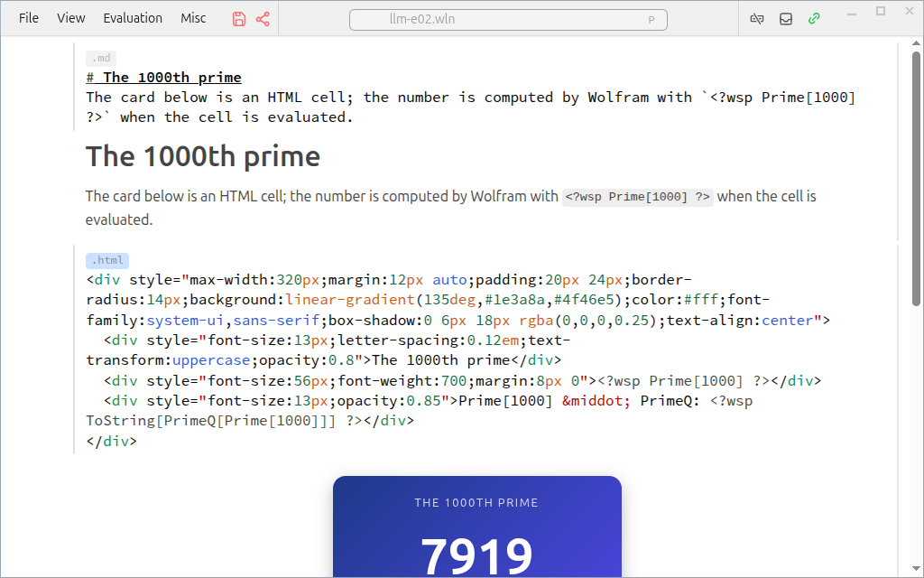Close the notebook window
Screen dimensions: 924x578
[x=910, y=11]
